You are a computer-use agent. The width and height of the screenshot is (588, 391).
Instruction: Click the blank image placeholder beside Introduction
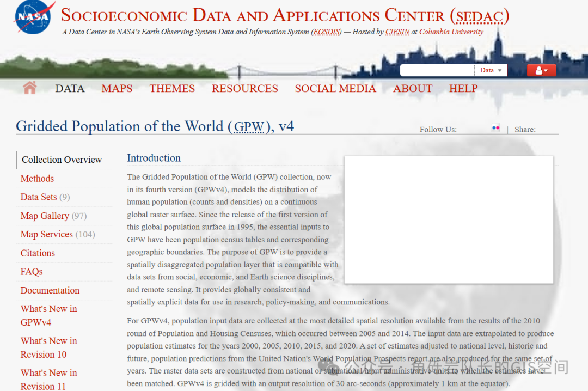(449, 220)
